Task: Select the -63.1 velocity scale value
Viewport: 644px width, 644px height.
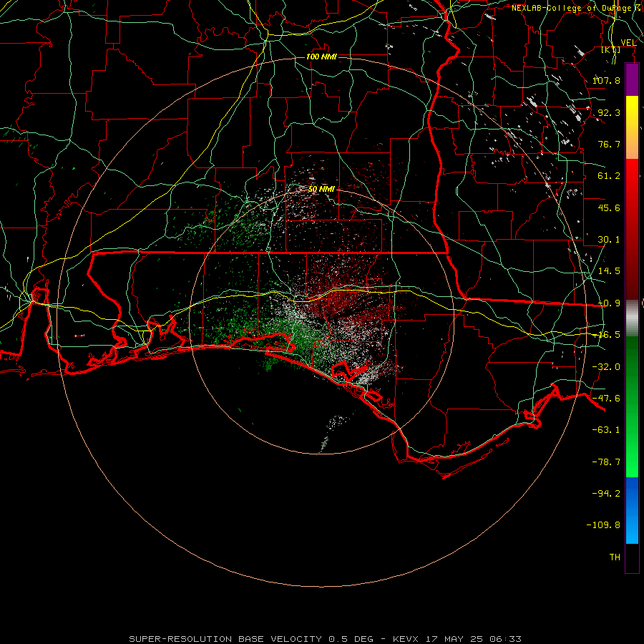Action: point(606,430)
